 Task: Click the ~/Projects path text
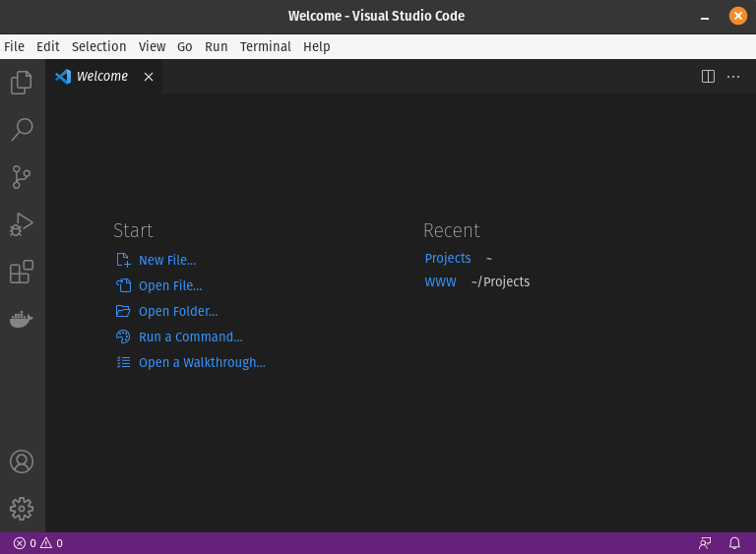(x=500, y=282)
